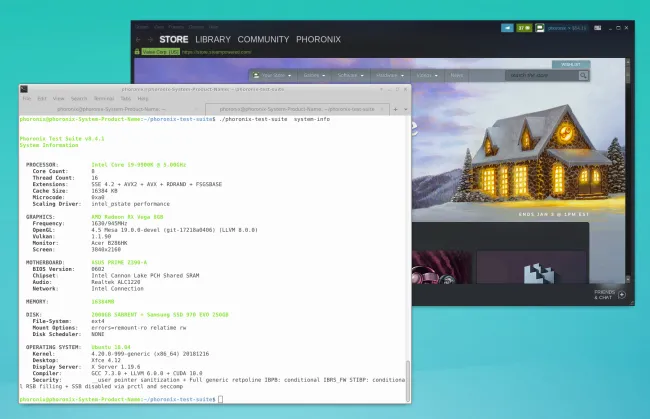Open the terminal Tabs menu
This screenshot has width=650, height=419.
click(126, 99)
